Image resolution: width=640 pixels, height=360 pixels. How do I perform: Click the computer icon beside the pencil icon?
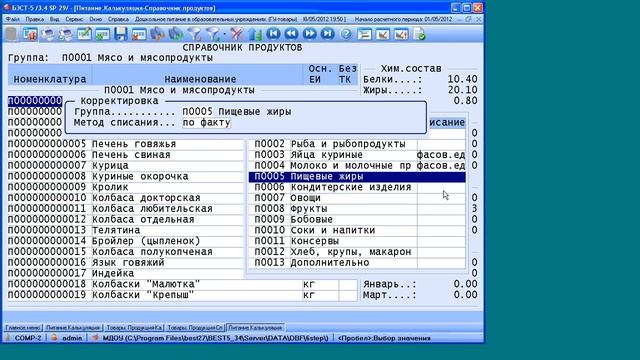click(66, 34)
